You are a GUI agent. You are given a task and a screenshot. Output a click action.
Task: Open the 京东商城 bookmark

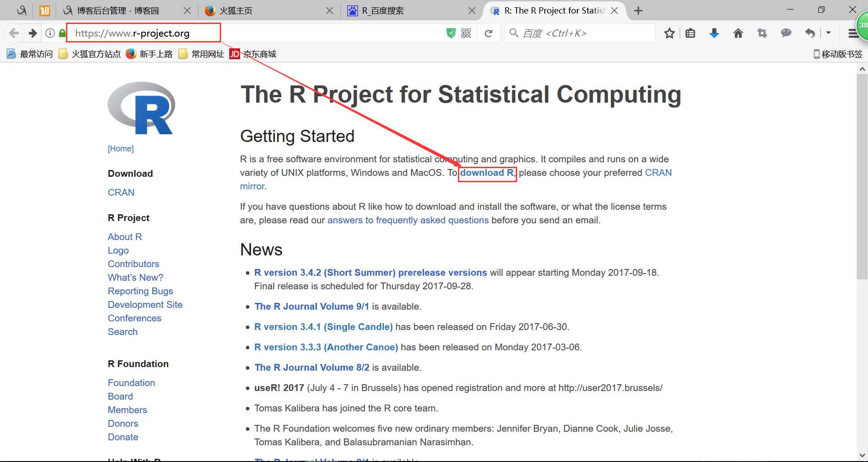click(x=253, y=54)
